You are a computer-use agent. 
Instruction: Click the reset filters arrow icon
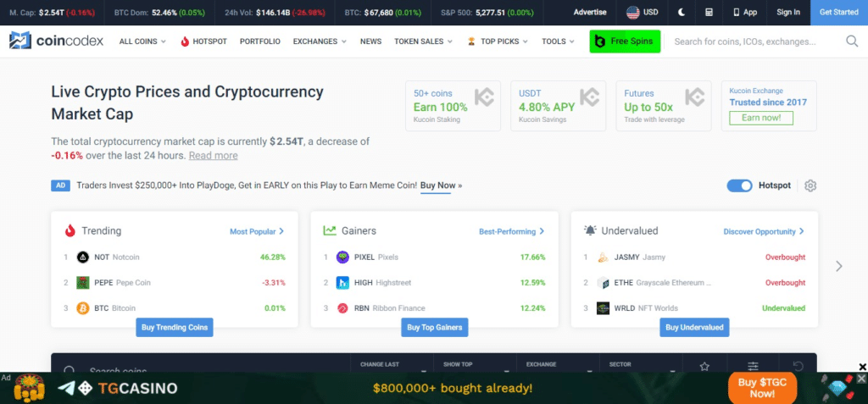798,367
